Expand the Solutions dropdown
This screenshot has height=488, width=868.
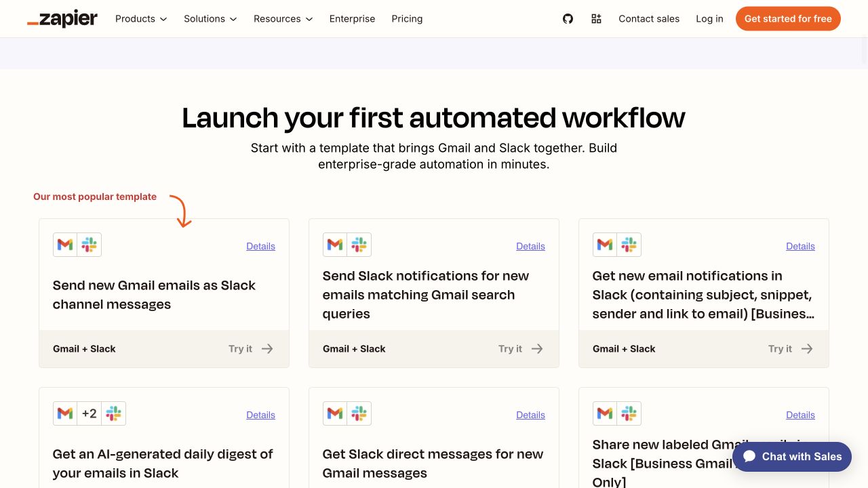click(x=210, y=19)
